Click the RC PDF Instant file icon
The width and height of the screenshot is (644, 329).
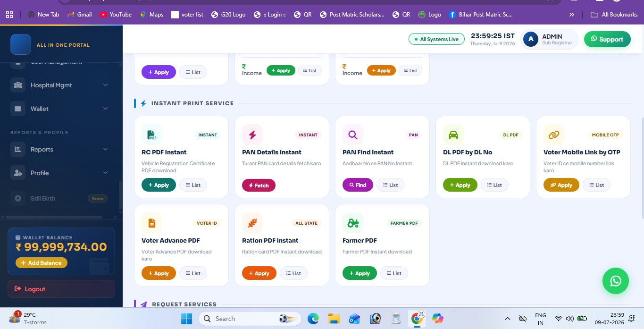[152, 135]
